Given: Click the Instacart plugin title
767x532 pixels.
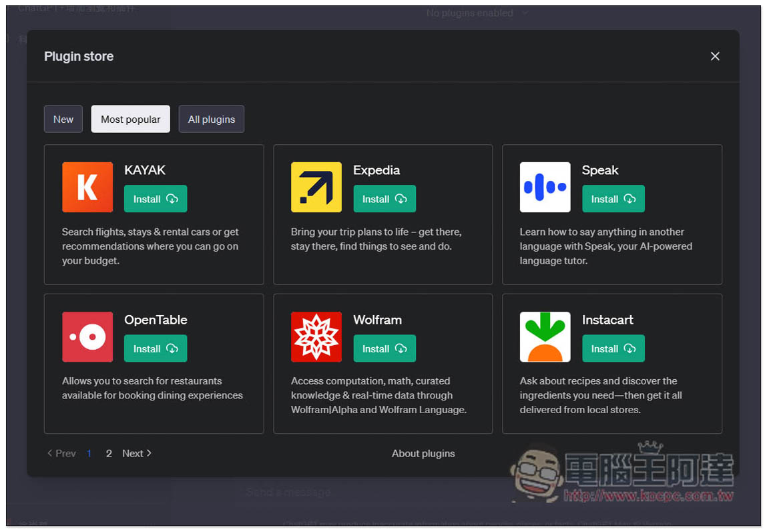Looking at the screenshot, I should (607, 320).
